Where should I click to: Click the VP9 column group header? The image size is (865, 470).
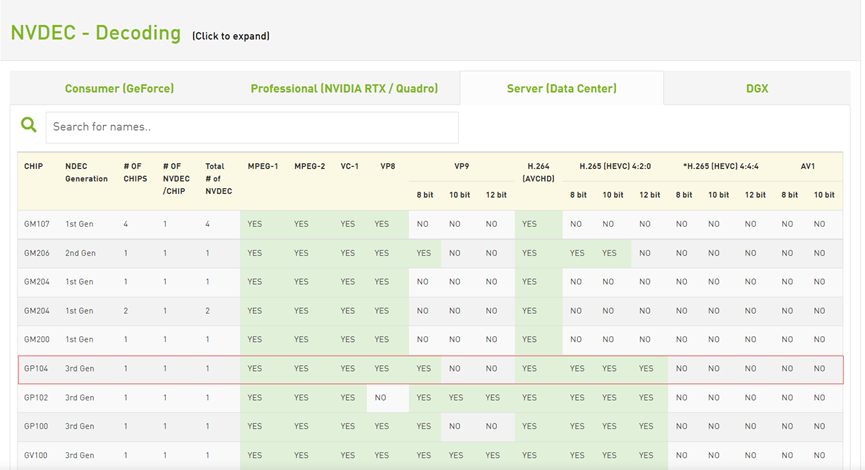click(462, 166)
